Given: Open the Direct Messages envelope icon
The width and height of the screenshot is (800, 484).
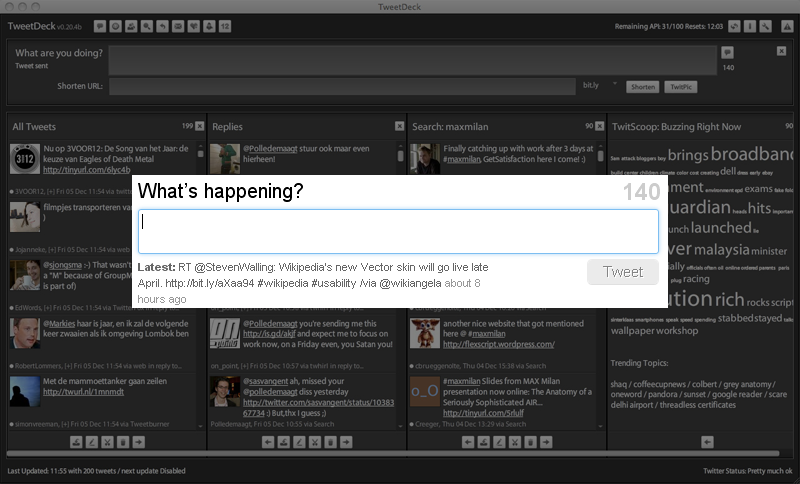Looking at the screenshot, I should pos(178,26).
